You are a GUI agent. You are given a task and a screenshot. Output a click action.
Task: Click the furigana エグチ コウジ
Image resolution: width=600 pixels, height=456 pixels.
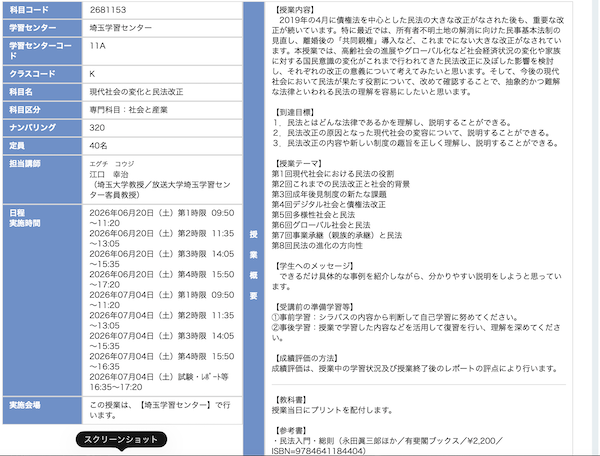(112, 164)
